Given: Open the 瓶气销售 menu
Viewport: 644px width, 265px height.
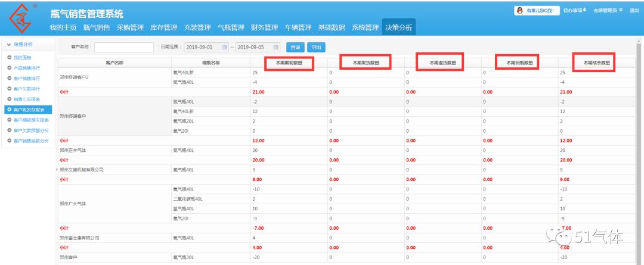Looking at the screenshot, I should [97, 28].
